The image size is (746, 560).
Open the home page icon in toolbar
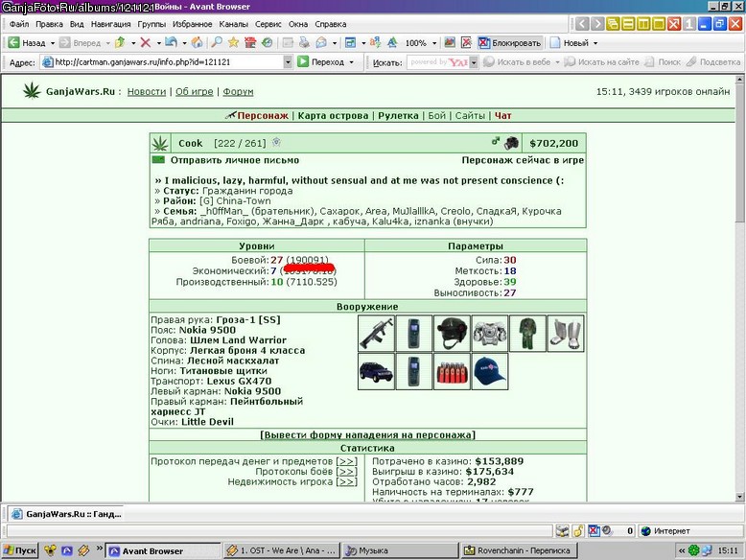[x=197, y=43]
